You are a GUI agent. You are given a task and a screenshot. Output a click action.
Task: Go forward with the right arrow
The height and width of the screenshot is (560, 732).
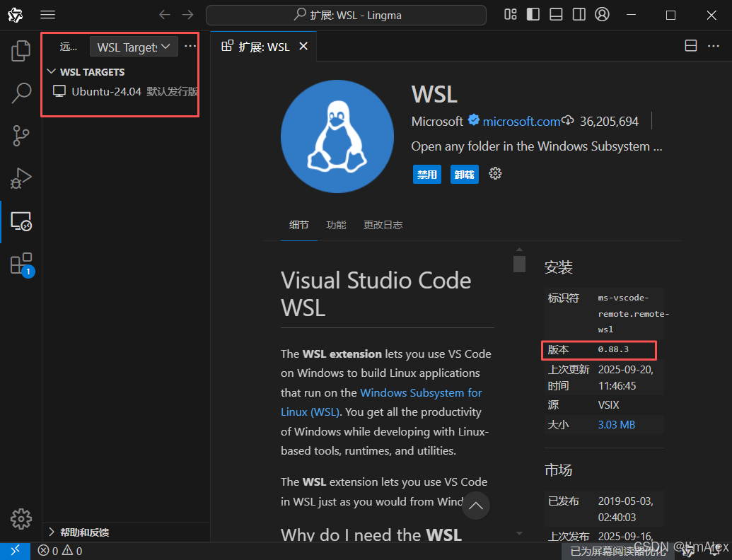click(x=187, y=15)
